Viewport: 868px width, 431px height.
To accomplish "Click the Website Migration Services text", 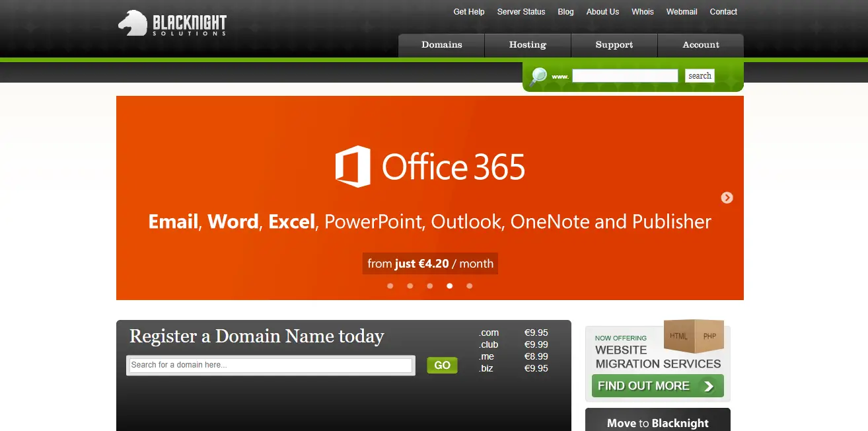I will [658, 357].
